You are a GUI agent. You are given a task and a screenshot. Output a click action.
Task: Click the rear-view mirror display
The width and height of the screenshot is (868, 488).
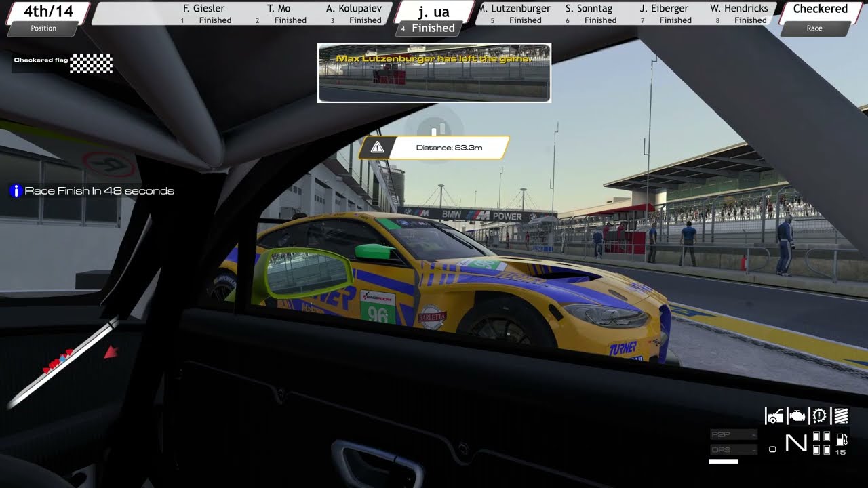click(434, 73)
